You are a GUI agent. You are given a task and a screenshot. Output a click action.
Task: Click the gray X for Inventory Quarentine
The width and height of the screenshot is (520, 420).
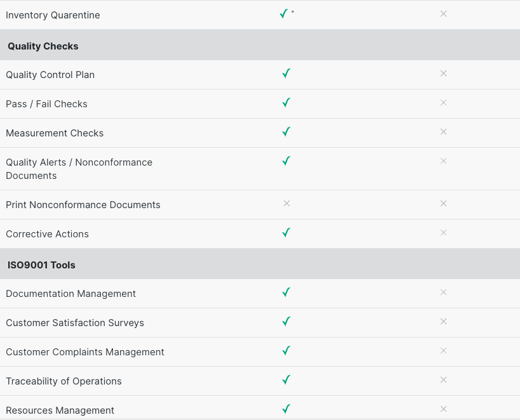pos(443,14)
